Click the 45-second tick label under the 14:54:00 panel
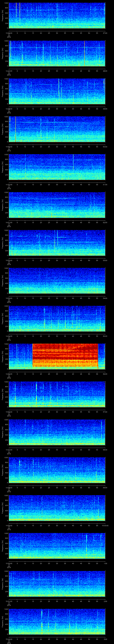 [x=81, y=336]
